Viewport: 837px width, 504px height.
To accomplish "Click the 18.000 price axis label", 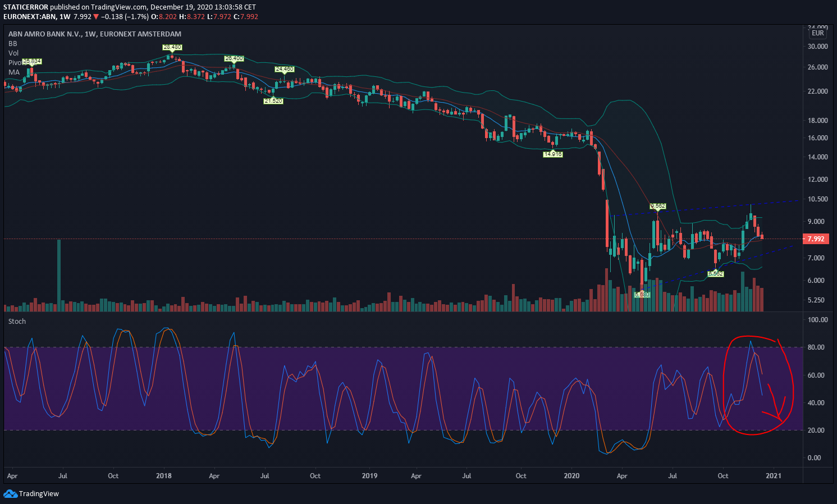I will point(818,120).
